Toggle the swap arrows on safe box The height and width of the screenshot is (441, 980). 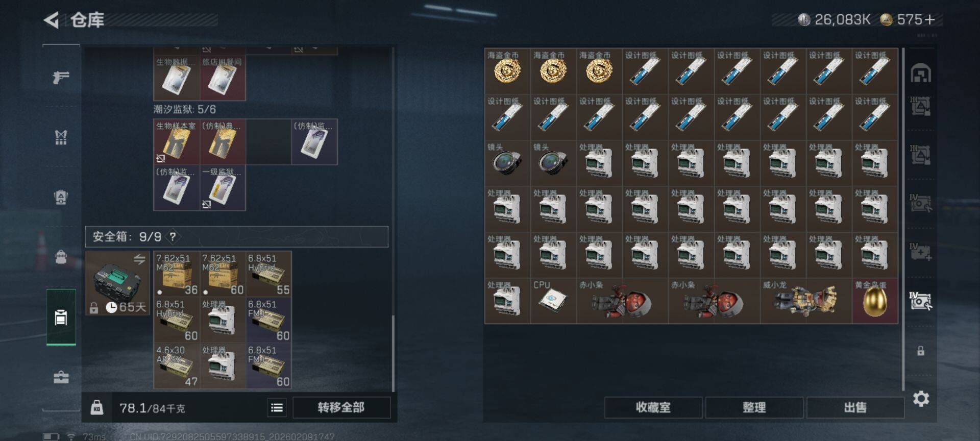tap(139, 259)
